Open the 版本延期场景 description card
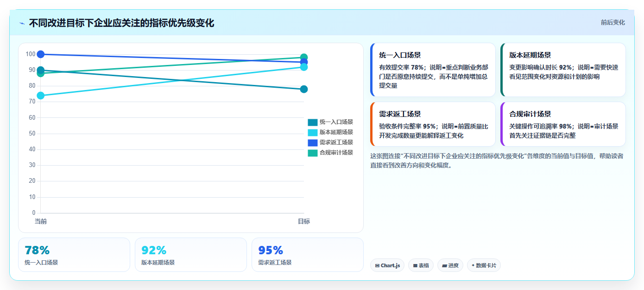The width and height of the screenshot is (644, 290). 563,70
